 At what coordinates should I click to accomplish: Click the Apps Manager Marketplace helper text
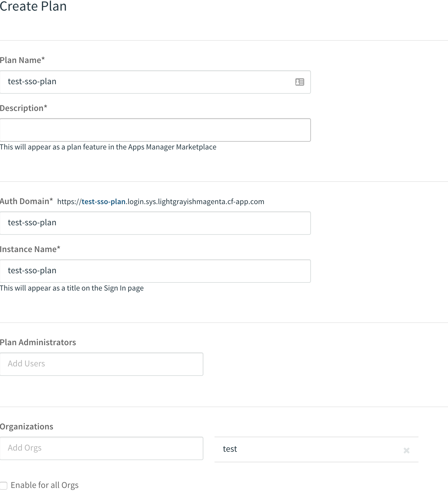(x=108, y=147)
